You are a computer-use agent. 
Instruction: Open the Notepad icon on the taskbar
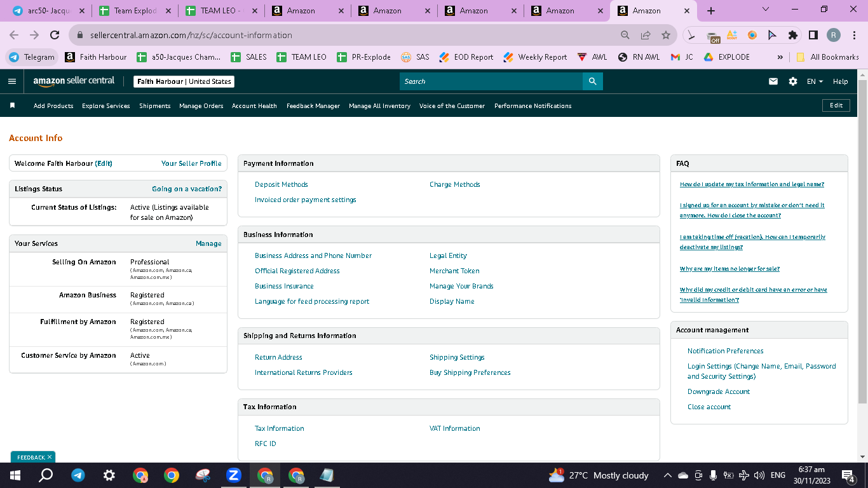click(x=327, y=475)
